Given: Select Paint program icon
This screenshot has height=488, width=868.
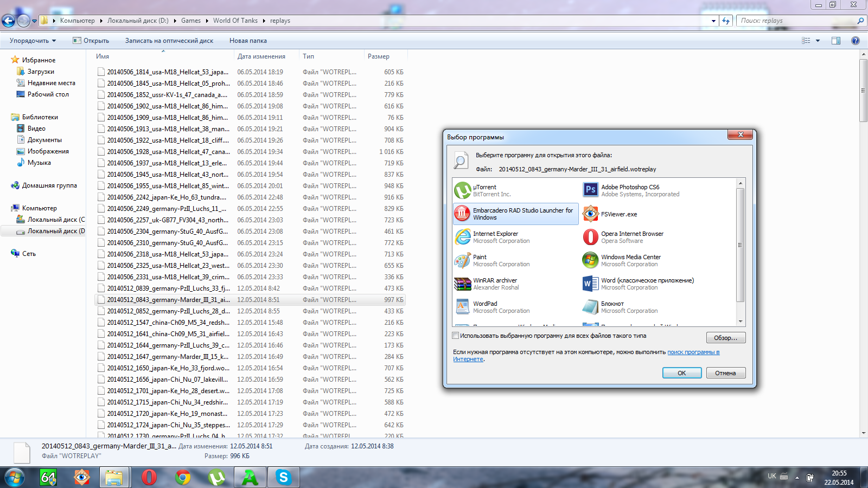Looking at the screenshot, I should pyautogui.click(x=462, y=260).
